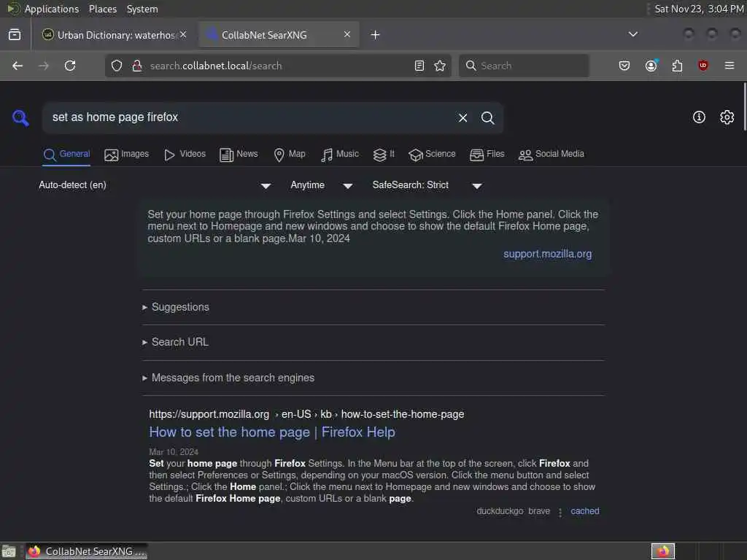Select the Science search category
The width and height of the screenshot is (747, 560).
[432, 155]
